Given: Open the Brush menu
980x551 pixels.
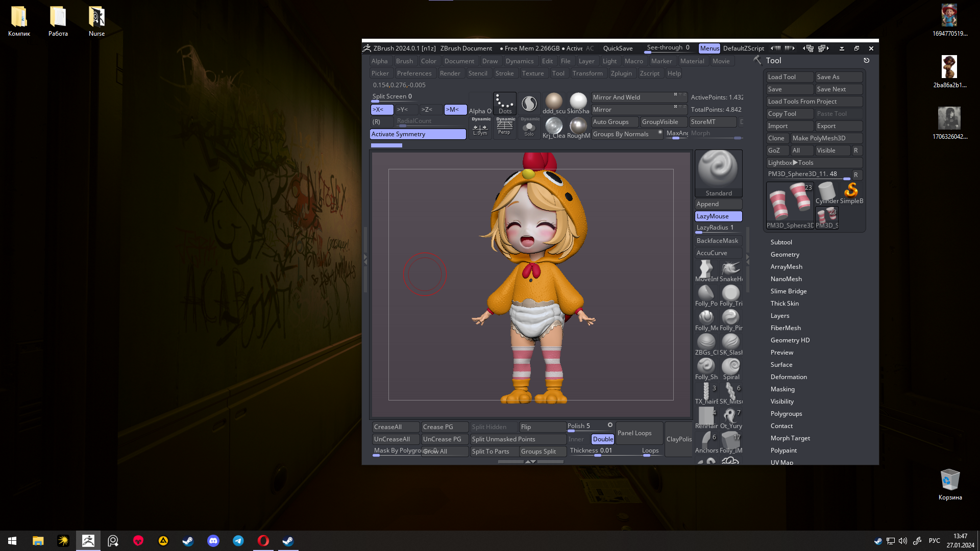Looking at the screenshot, I should [x=404, y=61].
